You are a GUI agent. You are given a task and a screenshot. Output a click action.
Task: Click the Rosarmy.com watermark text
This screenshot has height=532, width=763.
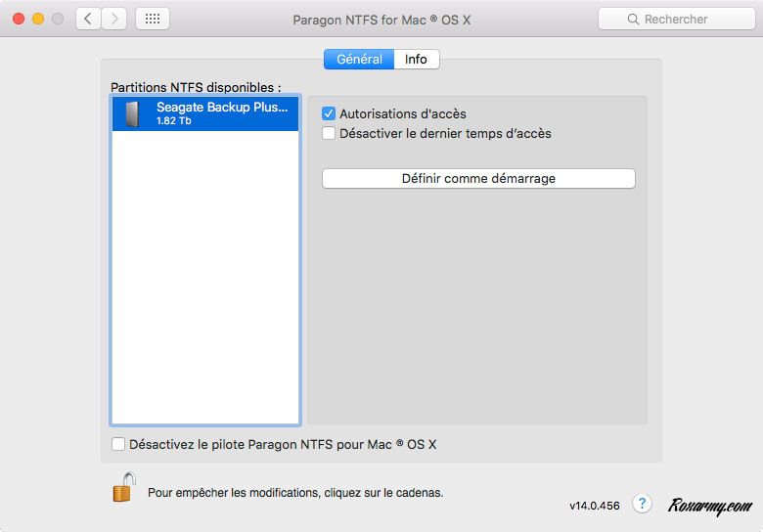[x=710, y=506]
